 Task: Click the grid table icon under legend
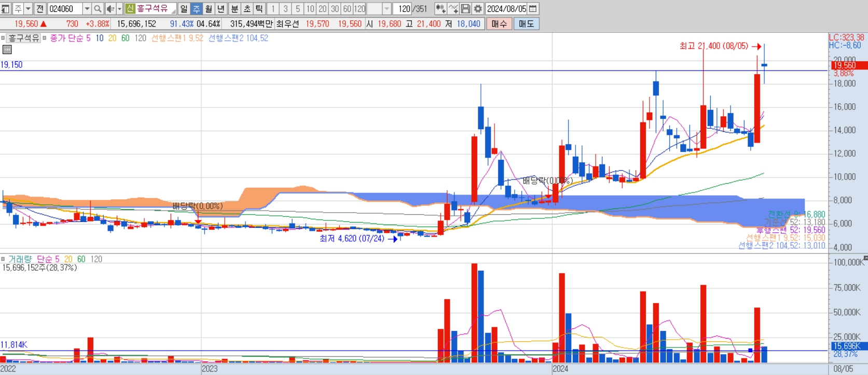7,50
